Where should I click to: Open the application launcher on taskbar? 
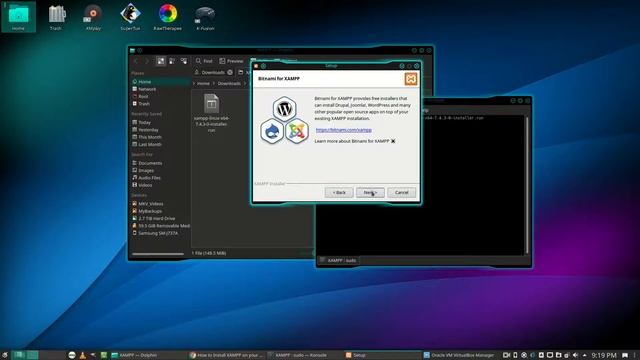4,355
